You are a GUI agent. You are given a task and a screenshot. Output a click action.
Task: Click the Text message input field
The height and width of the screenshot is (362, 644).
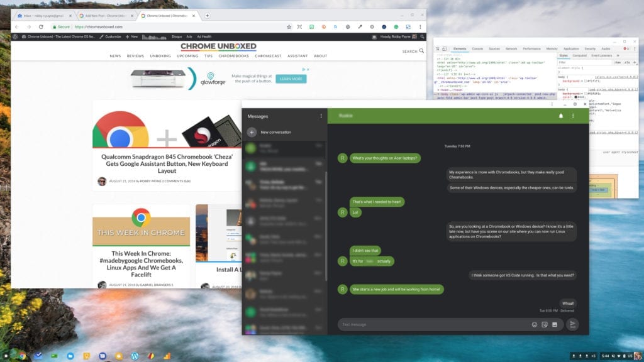coord(409,324)
